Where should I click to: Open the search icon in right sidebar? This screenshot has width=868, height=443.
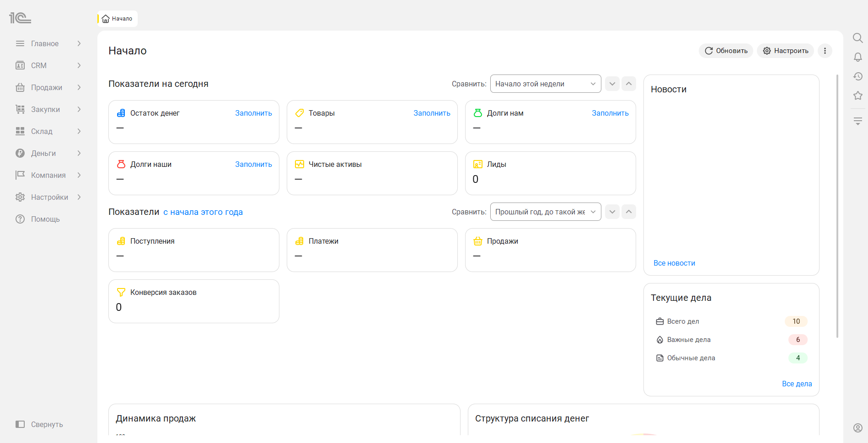(x=857, y=38)
